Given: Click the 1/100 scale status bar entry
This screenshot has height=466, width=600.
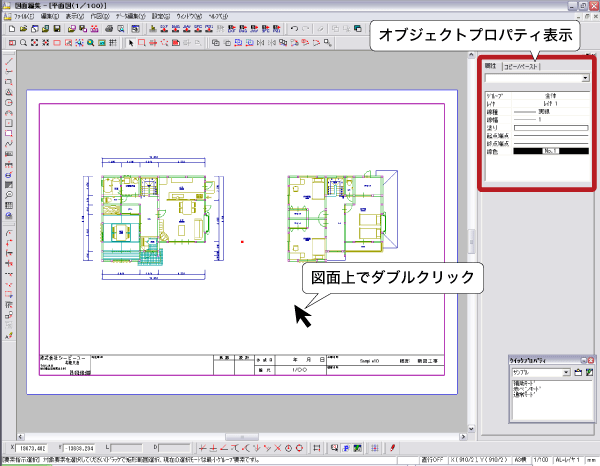Looking at the screenshot, I should click(x=541, y=460).
